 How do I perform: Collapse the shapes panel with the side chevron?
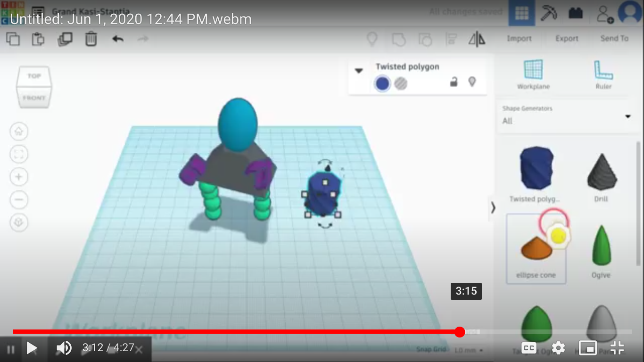493,207
